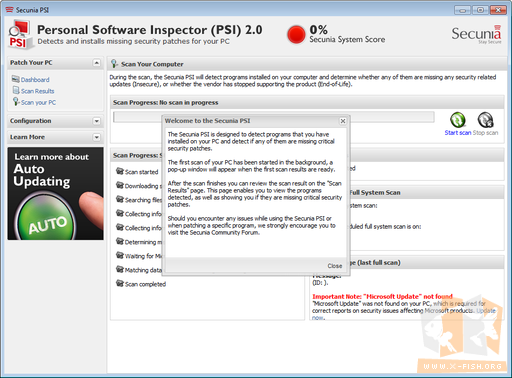Click the Close button in welcome dialog
Viewport: 512px width, 378px height.
pos(335,266)
